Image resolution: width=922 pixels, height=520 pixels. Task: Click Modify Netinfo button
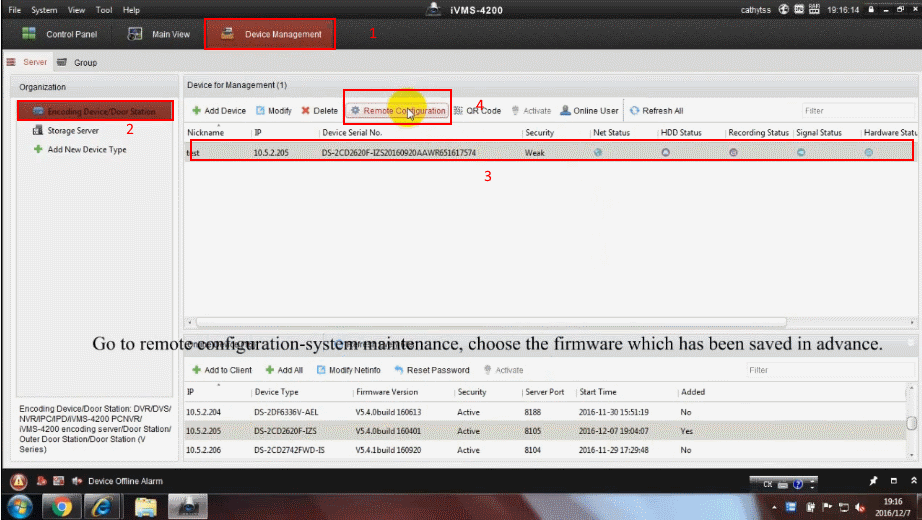[x=348, y=370]
